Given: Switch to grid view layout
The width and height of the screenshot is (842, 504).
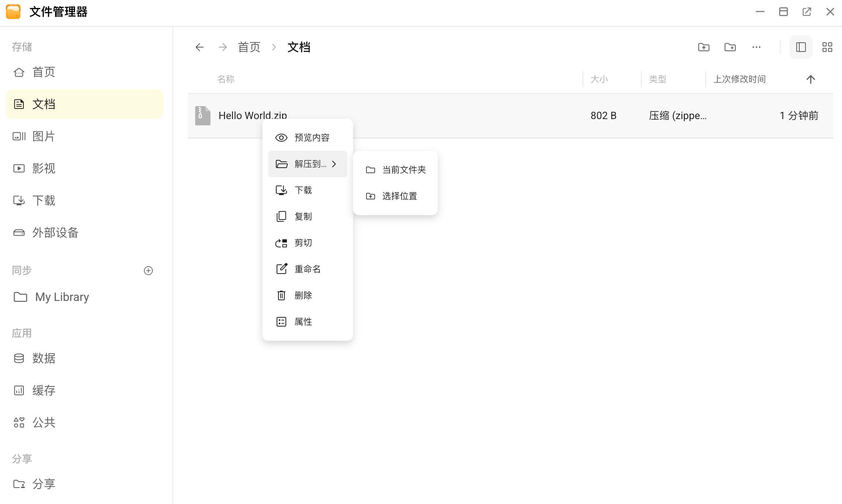Looking at the screenshot, I should [827, 47].
